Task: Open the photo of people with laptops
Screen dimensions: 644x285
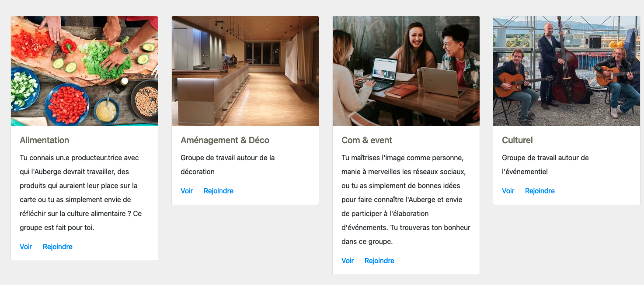Action: tap(406, 71)
